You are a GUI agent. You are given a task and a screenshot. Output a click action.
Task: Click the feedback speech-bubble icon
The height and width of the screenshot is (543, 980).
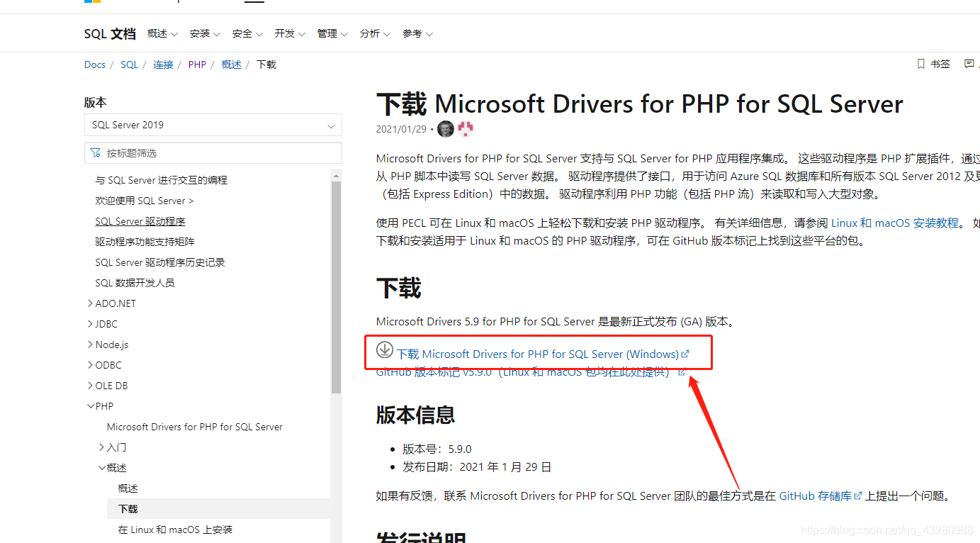969,64
